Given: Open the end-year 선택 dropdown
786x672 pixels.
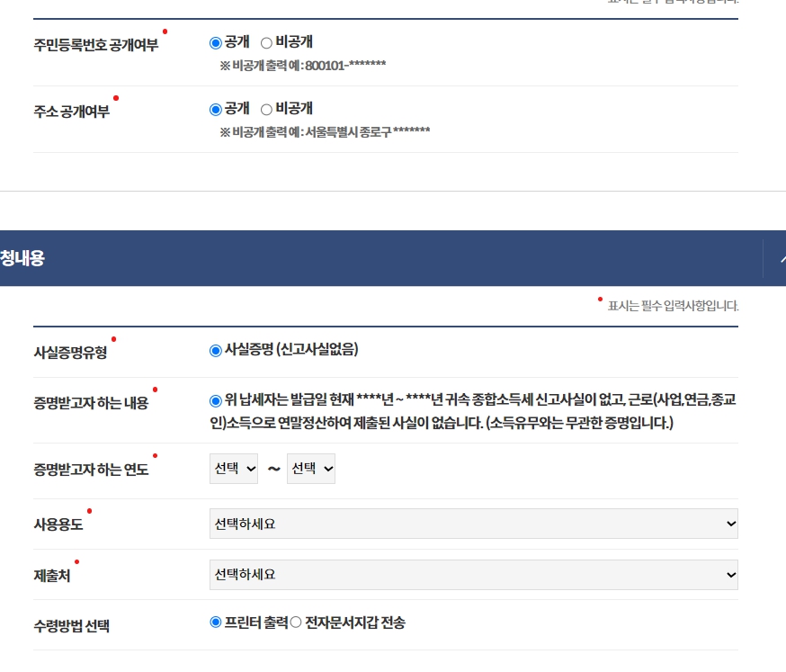Looking at the screenshot, I should pos(309,468).
